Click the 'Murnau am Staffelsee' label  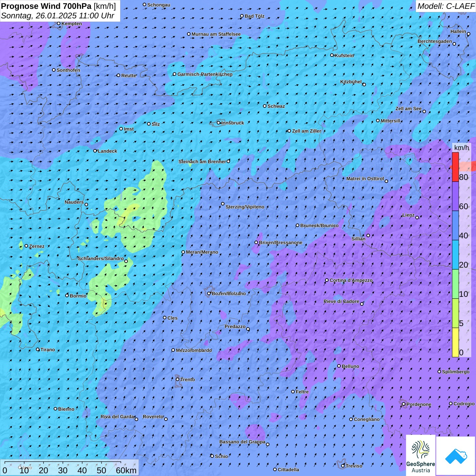pyautogui.click(x=216, y=34)
